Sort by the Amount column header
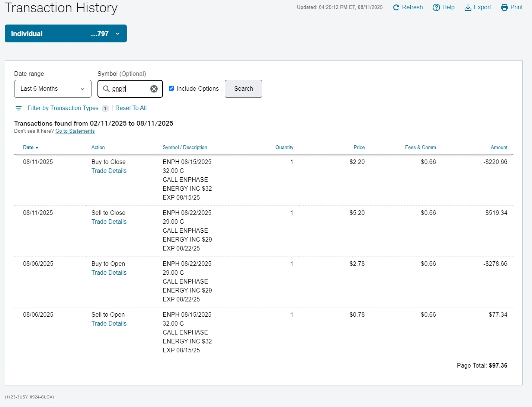Screen dimensions: 532x407 tap(499, 148)
